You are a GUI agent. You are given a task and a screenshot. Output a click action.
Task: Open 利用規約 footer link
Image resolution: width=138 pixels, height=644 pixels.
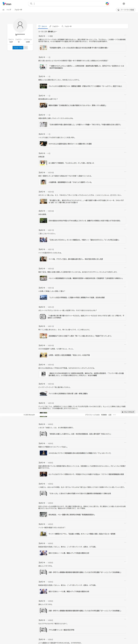(x=104, y=415)
